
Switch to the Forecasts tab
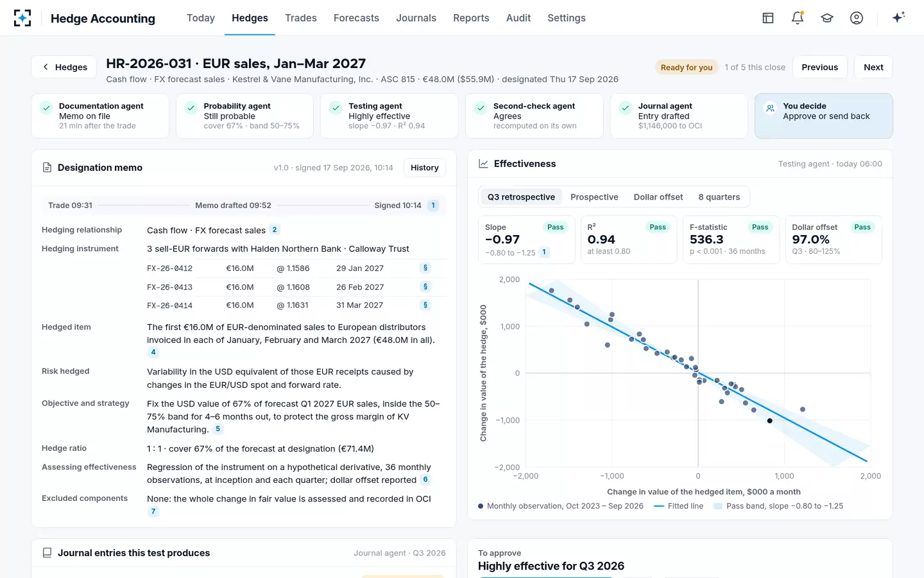pos(356,18)
